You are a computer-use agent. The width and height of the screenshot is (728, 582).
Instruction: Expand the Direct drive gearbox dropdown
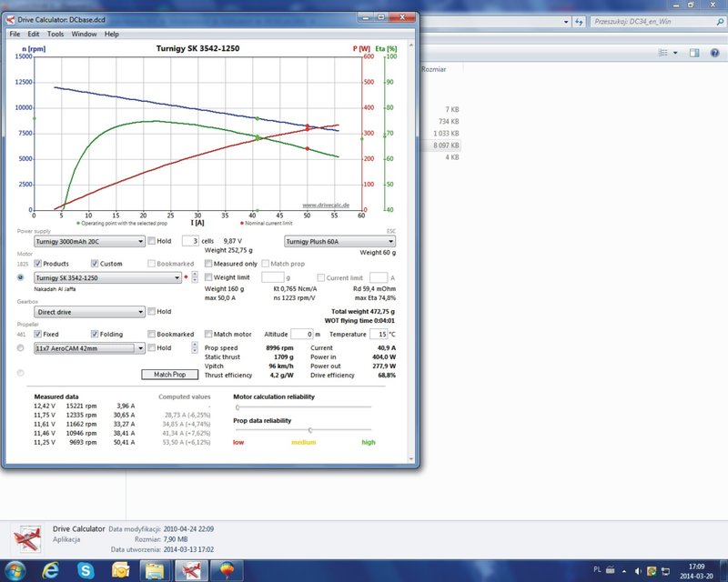tap(140, 312)
